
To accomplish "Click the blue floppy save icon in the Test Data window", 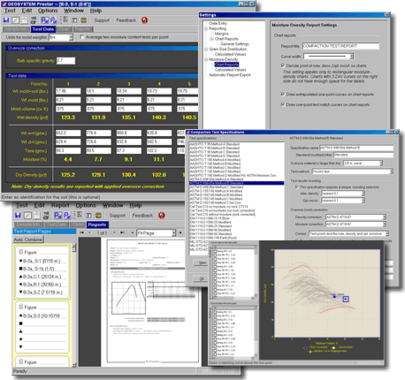I will (6, 20).
